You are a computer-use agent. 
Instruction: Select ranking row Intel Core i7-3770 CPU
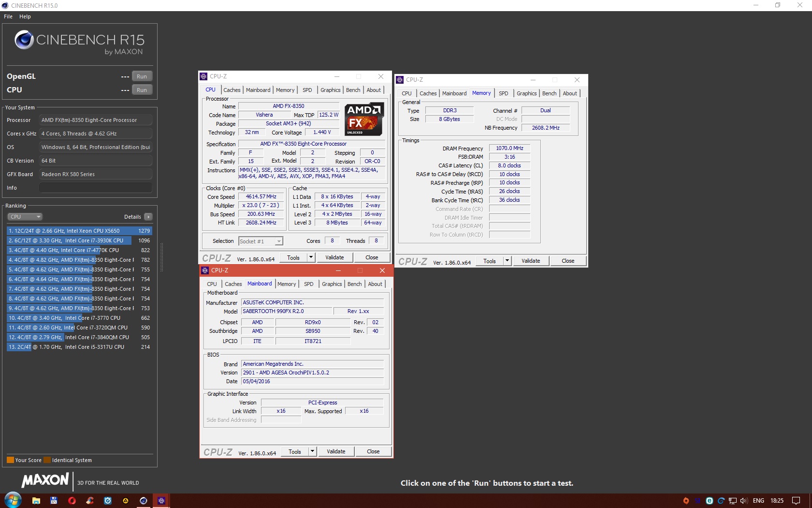79,318
